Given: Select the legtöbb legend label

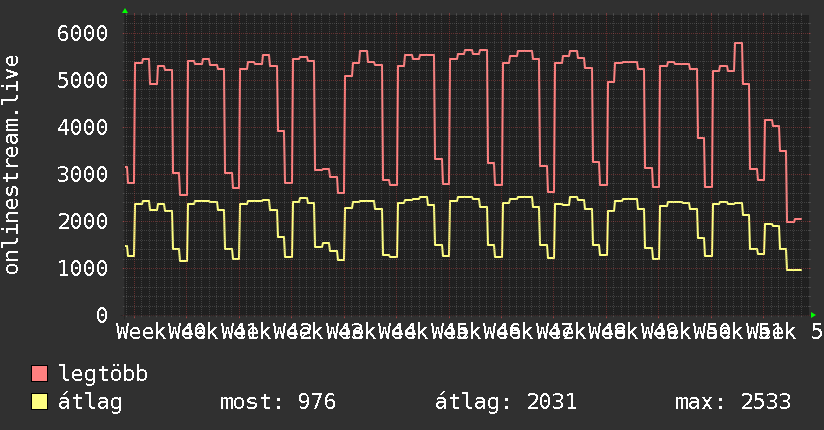Looking at the screenshot, I should pyautogui.click(x=103, y=374).
